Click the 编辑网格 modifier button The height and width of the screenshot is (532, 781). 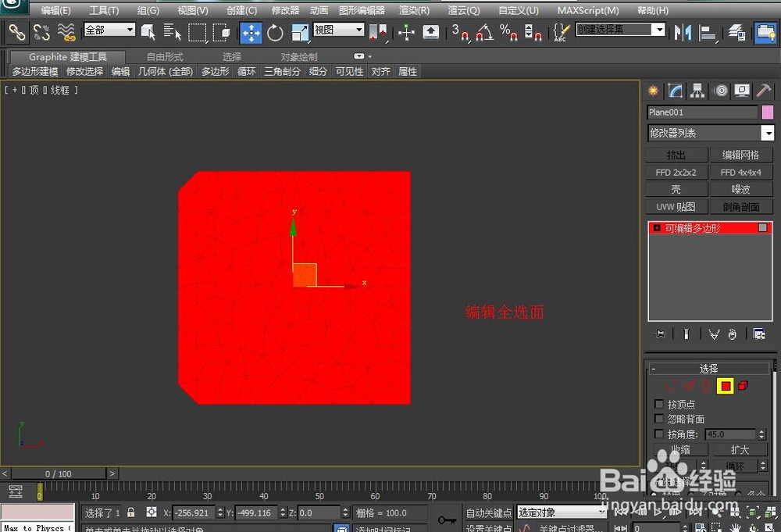coord(740,155)
